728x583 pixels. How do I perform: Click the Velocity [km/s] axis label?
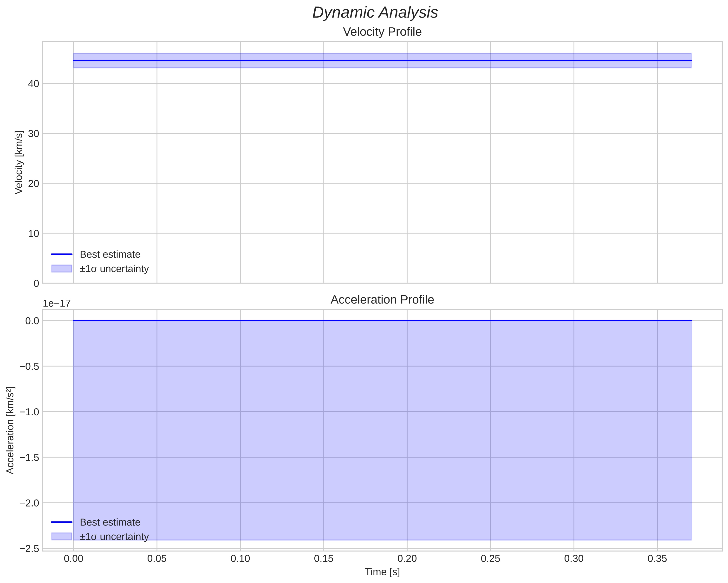pyautogui.click(x=19, y=162)
